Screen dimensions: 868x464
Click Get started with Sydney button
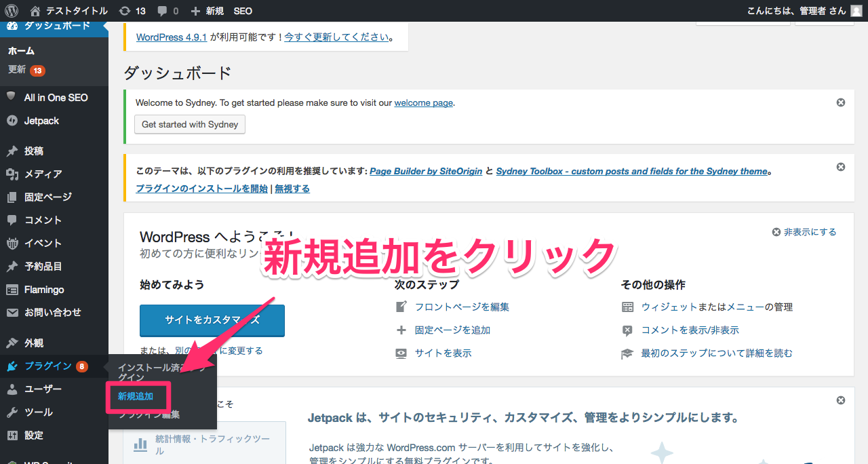[x=190, y=124]
